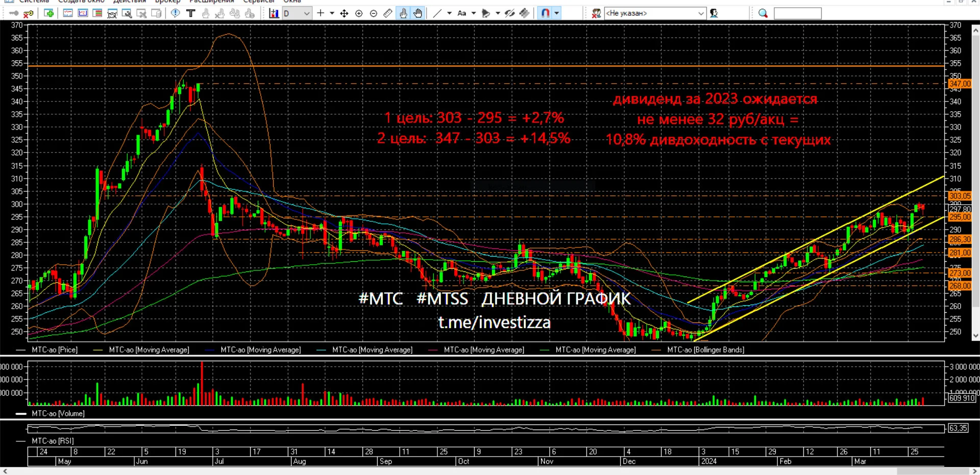This screenshot has width=980, height=475.
Task: Click the green plus new-window icon
Action: pos(49,13)
